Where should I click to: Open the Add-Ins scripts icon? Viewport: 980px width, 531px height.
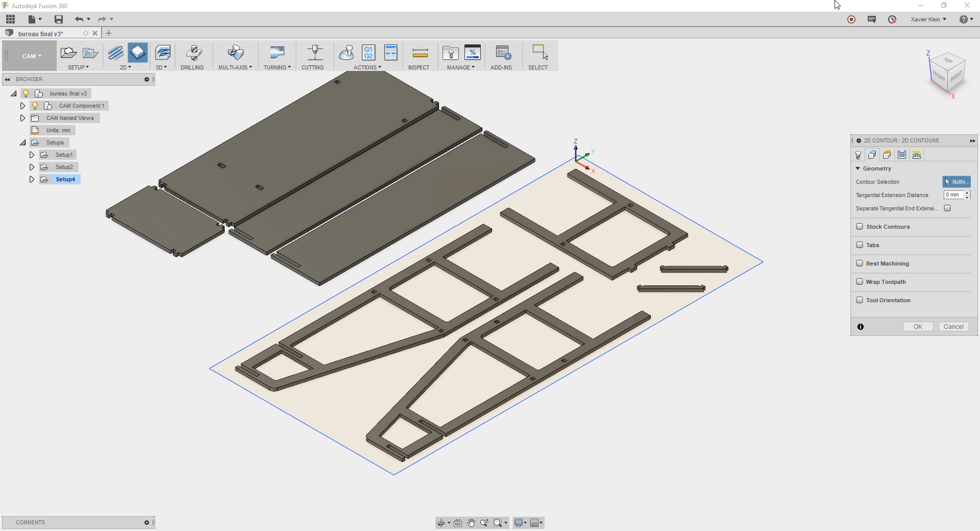click(x=502, y=53)
